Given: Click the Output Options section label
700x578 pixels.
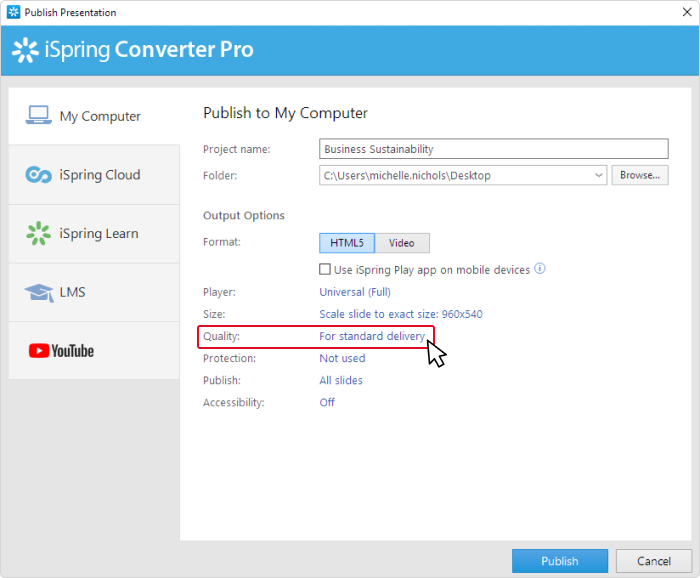Looking at the screenshot, I should point(244,216).
